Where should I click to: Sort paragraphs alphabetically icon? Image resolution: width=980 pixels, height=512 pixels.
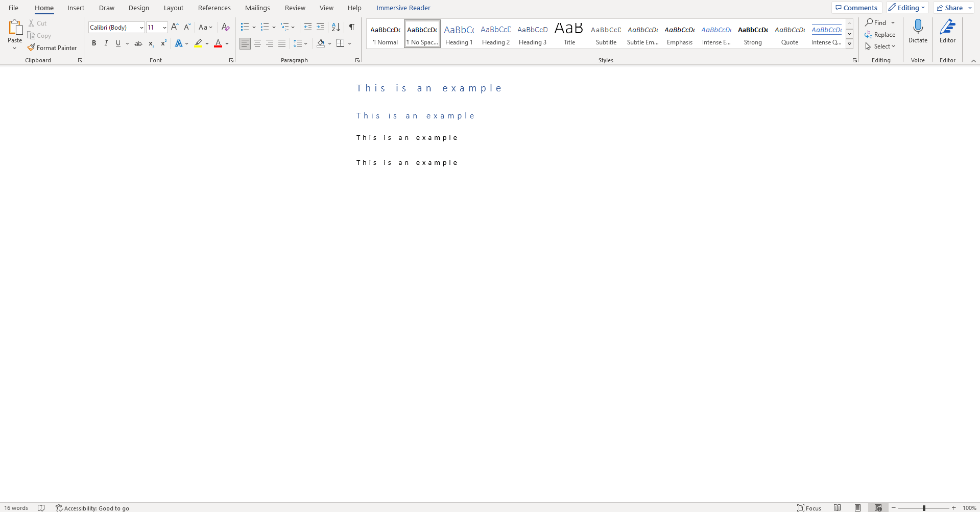point(336,27)
